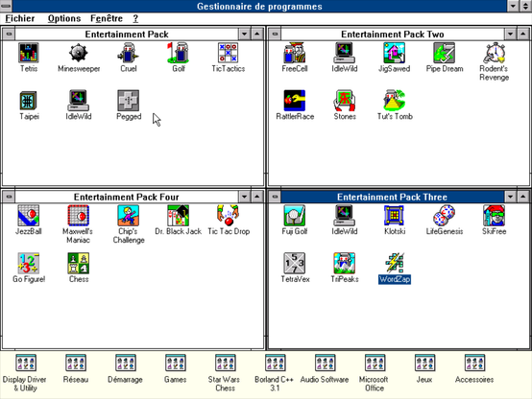The height and width of the screenshot is (399, 532).
Task: Activate Entertainment Pack Four title bar
Action: pos(126,197)
